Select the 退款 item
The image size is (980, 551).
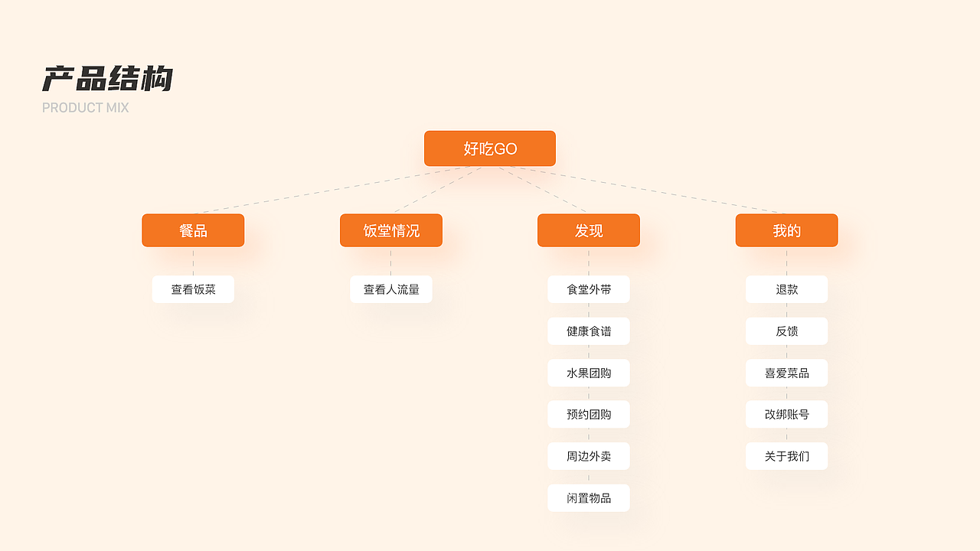(787, 289)
